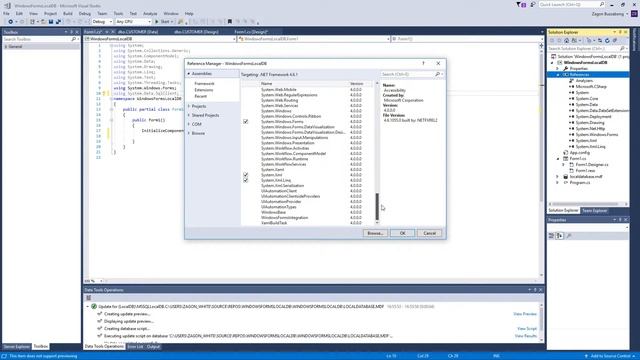Click Properties wrench icon in solution tree
The image size is (640, 360).
[566, 69]
